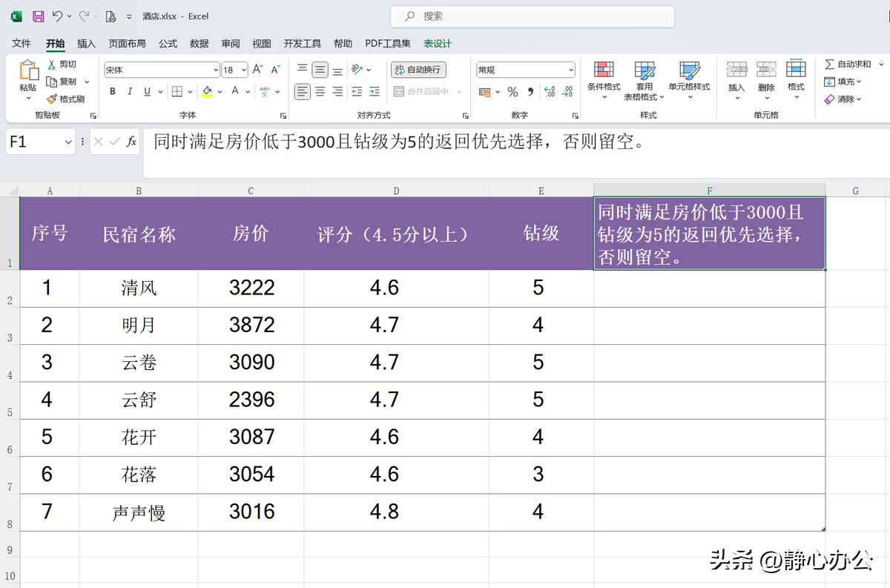Toggle Underline formatting

click(147, 91)
